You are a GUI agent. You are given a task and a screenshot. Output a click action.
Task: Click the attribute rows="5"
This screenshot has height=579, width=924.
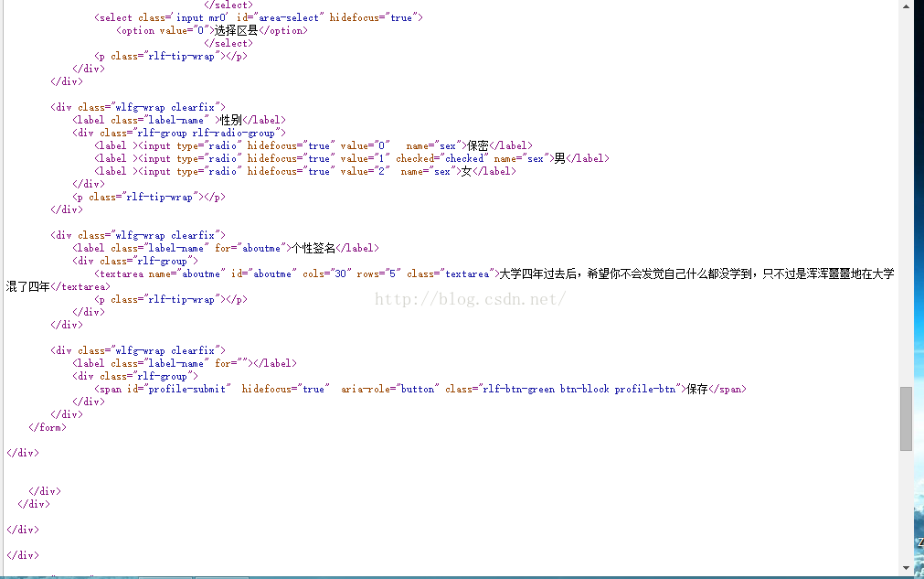[x=378, y=274]
